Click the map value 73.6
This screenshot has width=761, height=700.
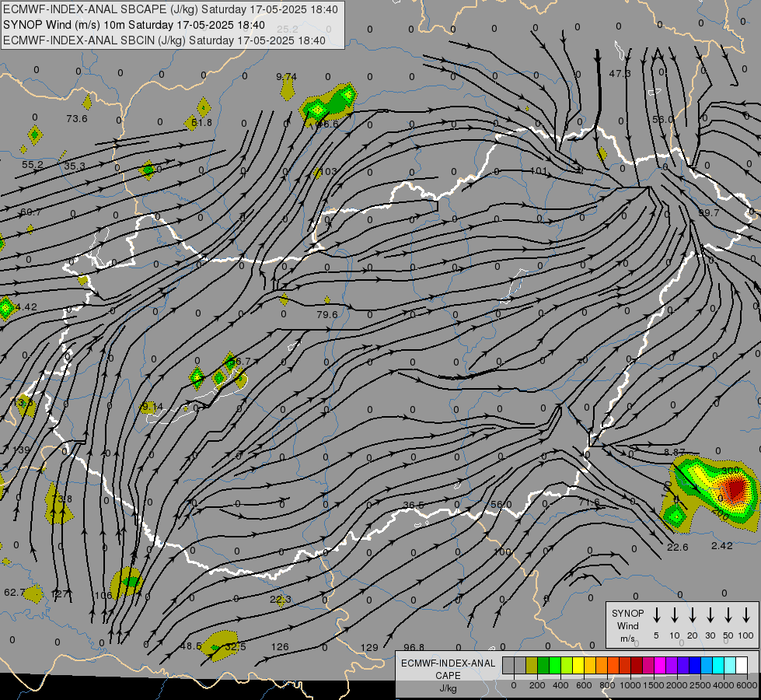(77, 118)
